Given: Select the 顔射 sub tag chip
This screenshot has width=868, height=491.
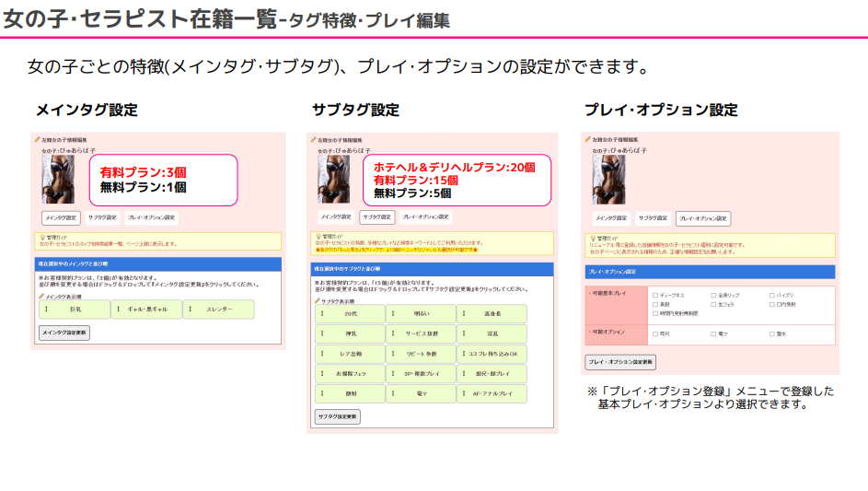Looking at the screenshot, I should coord(350,393).
